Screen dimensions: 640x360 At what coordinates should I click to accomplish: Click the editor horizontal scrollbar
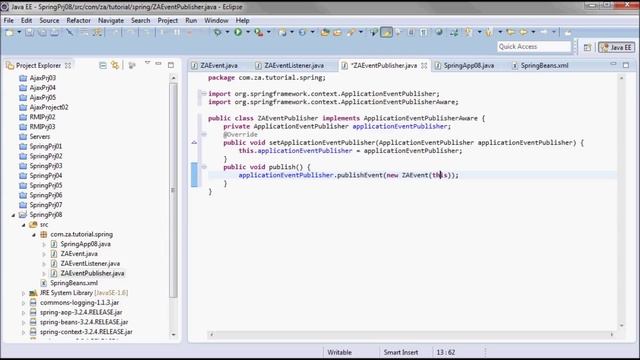(x=411, y=334)
